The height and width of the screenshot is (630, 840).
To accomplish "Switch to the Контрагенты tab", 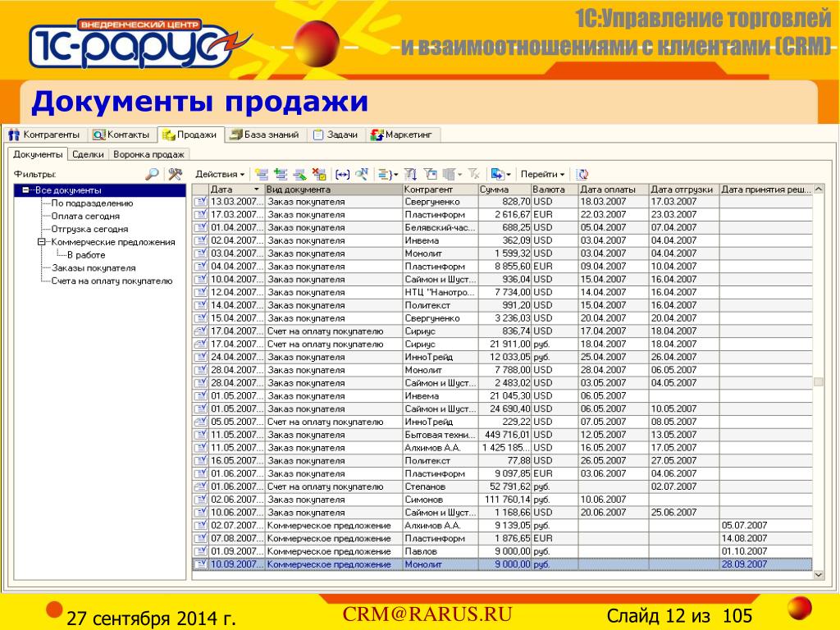I will pyautogui.click(x=45, y=135).
